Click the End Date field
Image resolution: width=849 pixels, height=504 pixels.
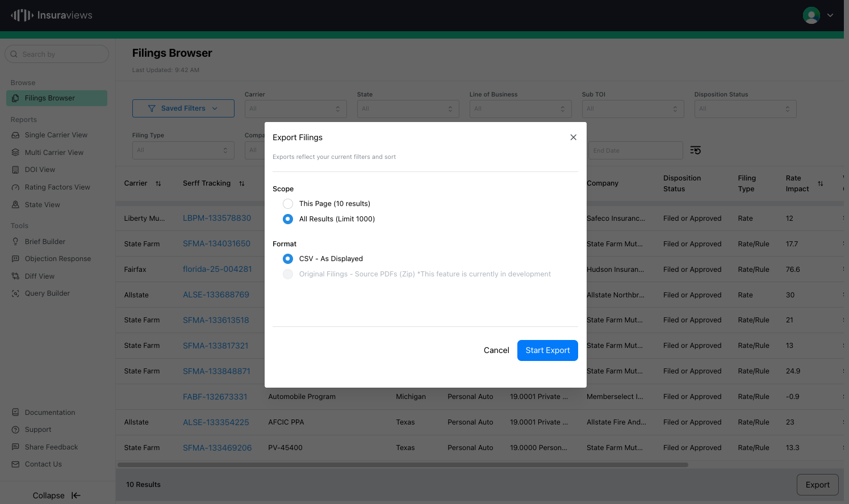click(x=635, y=150)
